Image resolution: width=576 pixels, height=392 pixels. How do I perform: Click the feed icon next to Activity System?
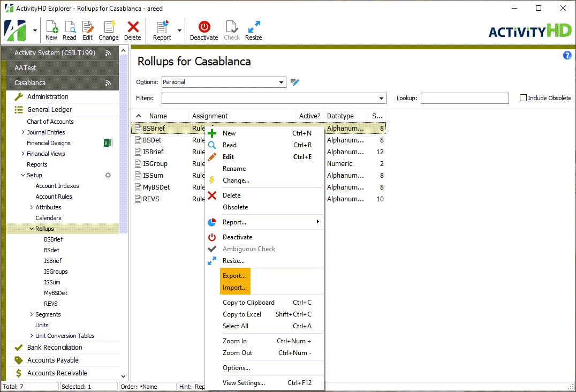(108, 53)
